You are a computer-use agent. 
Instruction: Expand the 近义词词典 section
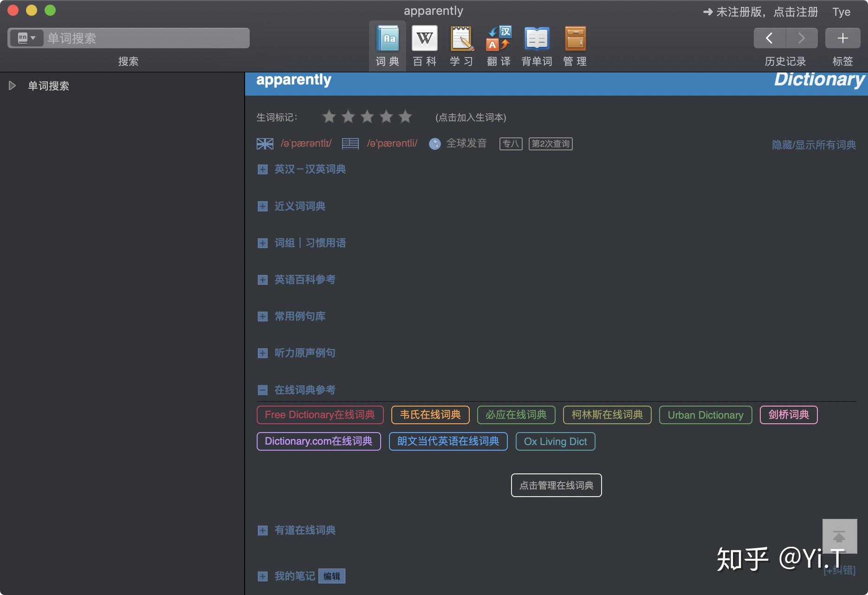click(x=263, y=206)
